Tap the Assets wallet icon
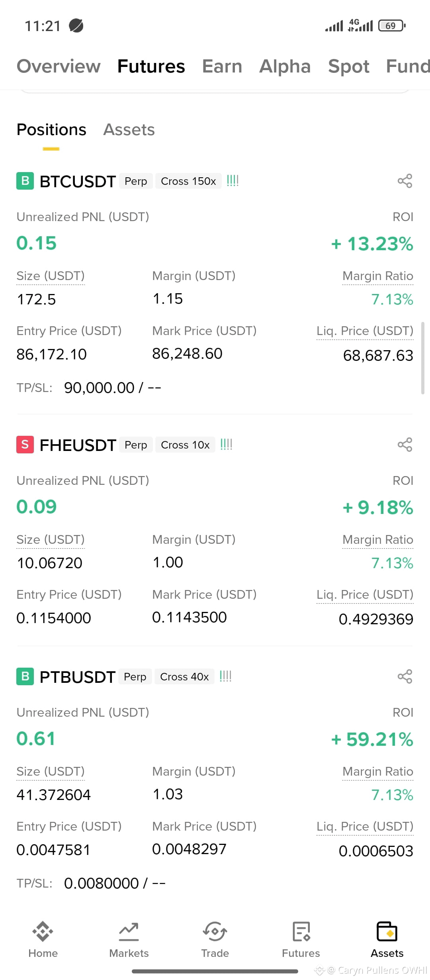 pyautogui.click(x=387, y=931)
